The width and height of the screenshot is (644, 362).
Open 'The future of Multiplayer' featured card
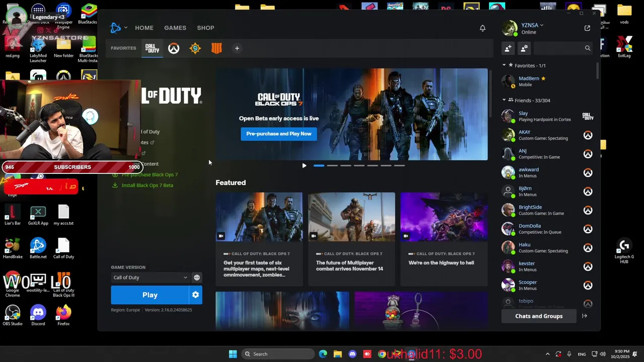pos(352,239)
